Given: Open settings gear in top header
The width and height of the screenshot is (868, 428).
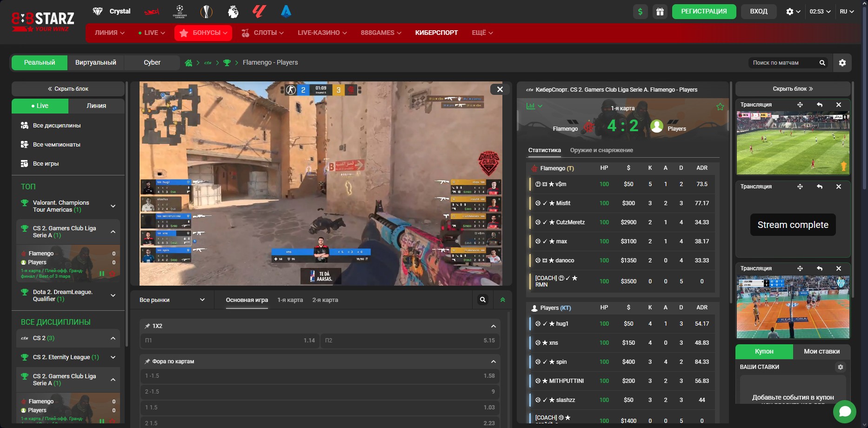Looking at the screenshot, I should point(793,12).
